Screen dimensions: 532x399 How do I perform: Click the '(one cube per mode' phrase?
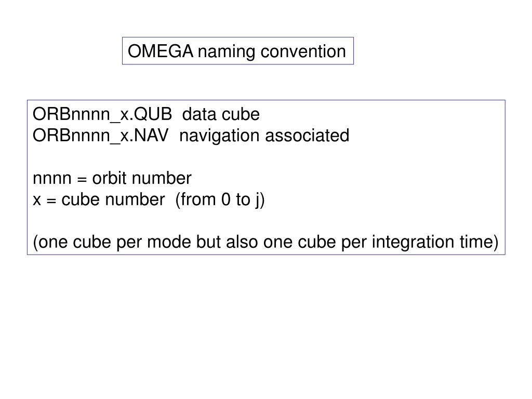(113, 243)
